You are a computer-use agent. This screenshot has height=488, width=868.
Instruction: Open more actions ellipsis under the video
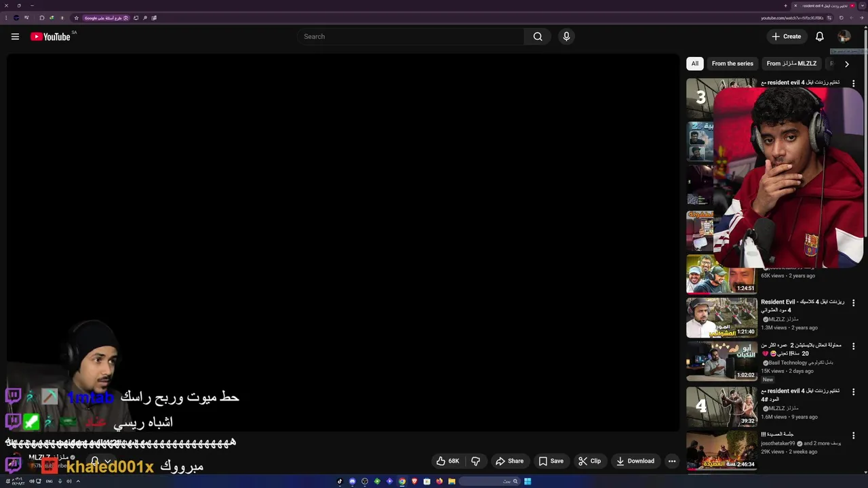point(672,461)
